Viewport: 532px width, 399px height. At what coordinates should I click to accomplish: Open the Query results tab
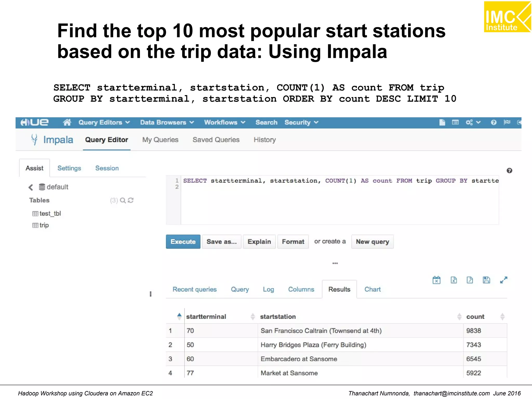click(x=240, y=289)
